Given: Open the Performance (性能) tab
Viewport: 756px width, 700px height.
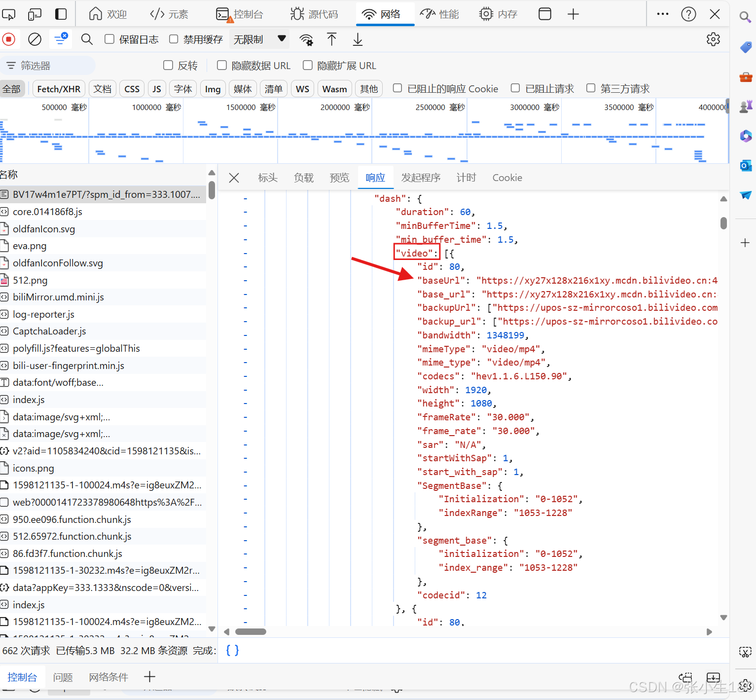Looking at the screenshot, I should (439, 14).
